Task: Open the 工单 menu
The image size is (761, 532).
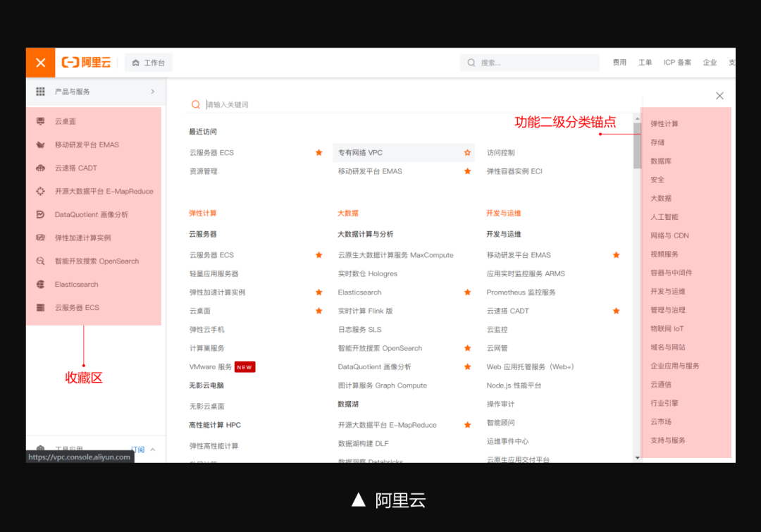Action: [645, 63]
